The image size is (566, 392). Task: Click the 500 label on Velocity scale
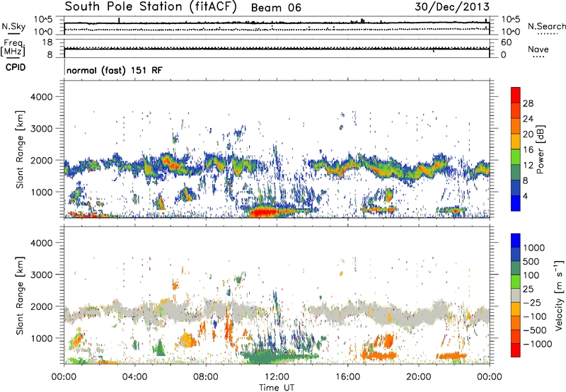(531, 262)
